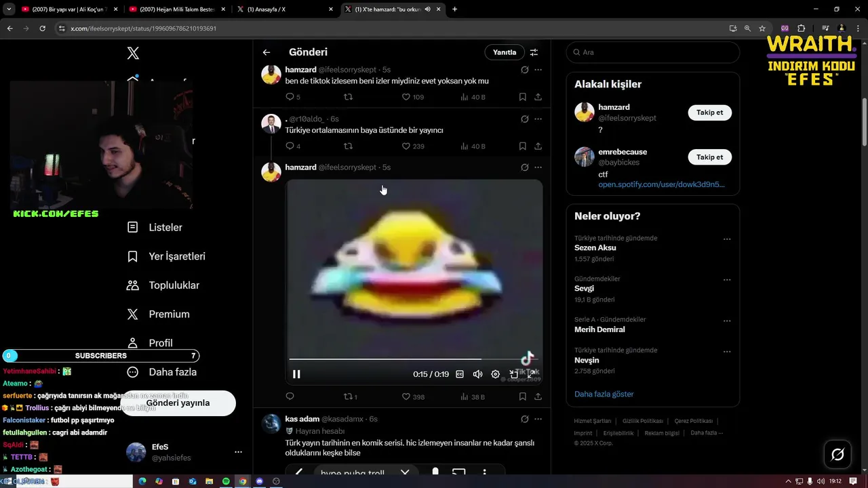Open more menu for Sezen Aksu trend
Image resolution: width=868 pixels, height=488 pixels.
tap(727, 239)
